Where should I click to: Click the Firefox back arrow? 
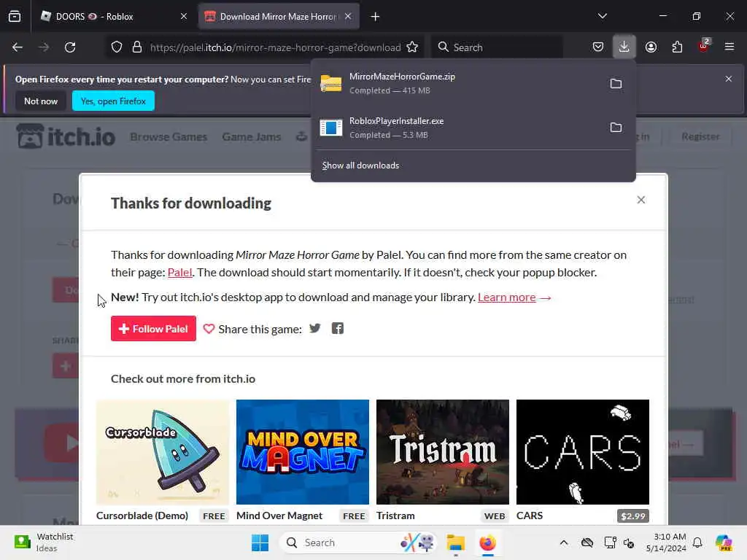[x=18, y=47]
